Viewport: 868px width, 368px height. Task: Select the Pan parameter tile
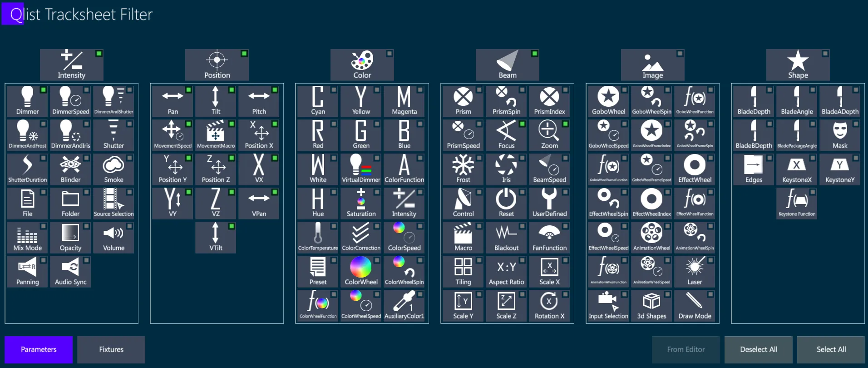(x=173, y=101)
